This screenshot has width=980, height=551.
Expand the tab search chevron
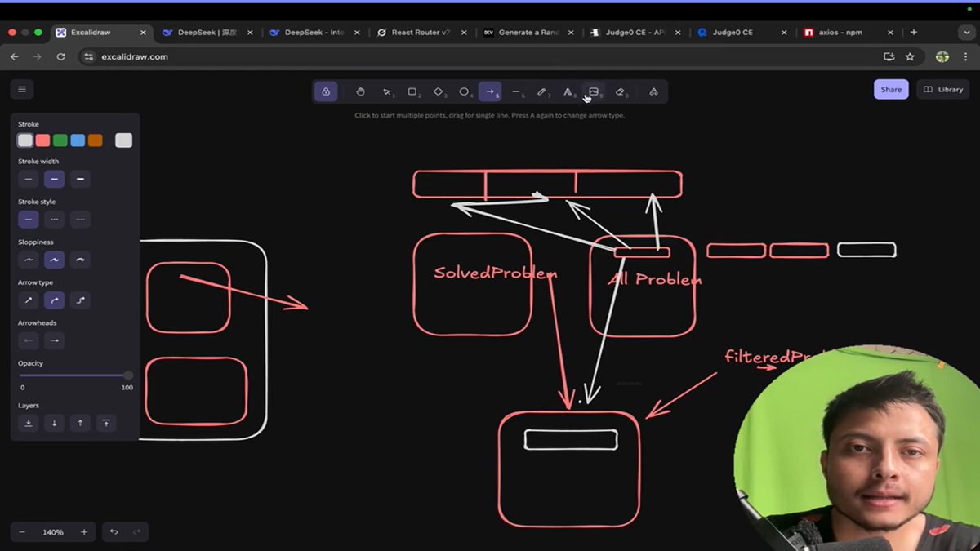(x=967, y=33)
